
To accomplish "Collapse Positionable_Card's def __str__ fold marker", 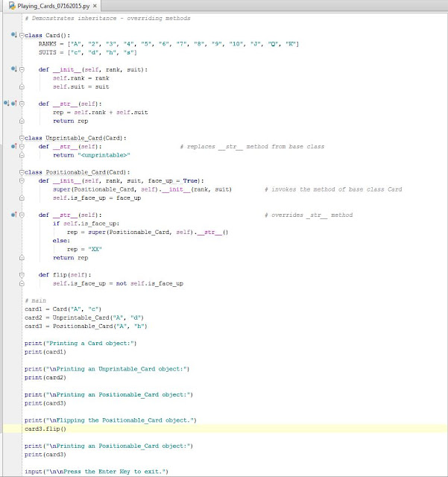I will pos(22,215).
